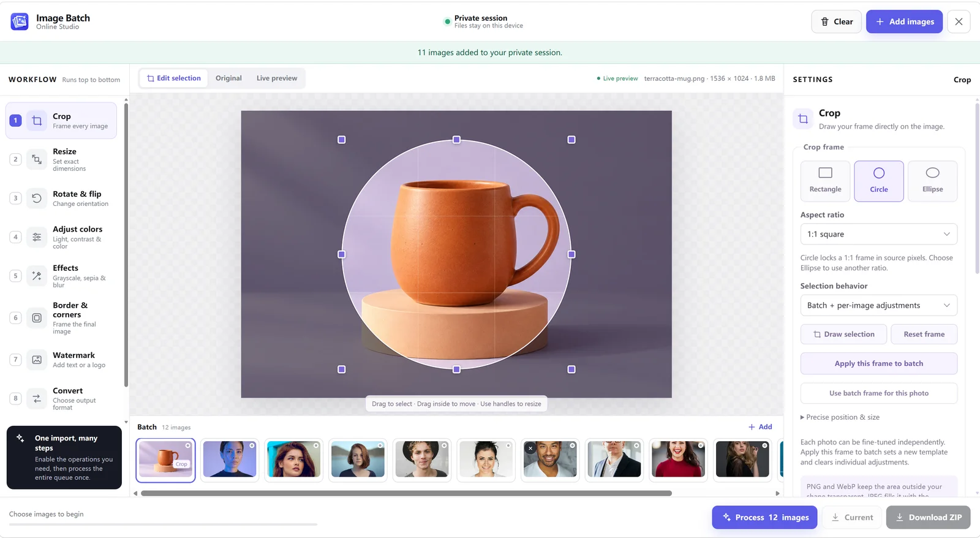Open the Watermark workflow step
The width and height of the screenshot is (980, 538).
61,360
